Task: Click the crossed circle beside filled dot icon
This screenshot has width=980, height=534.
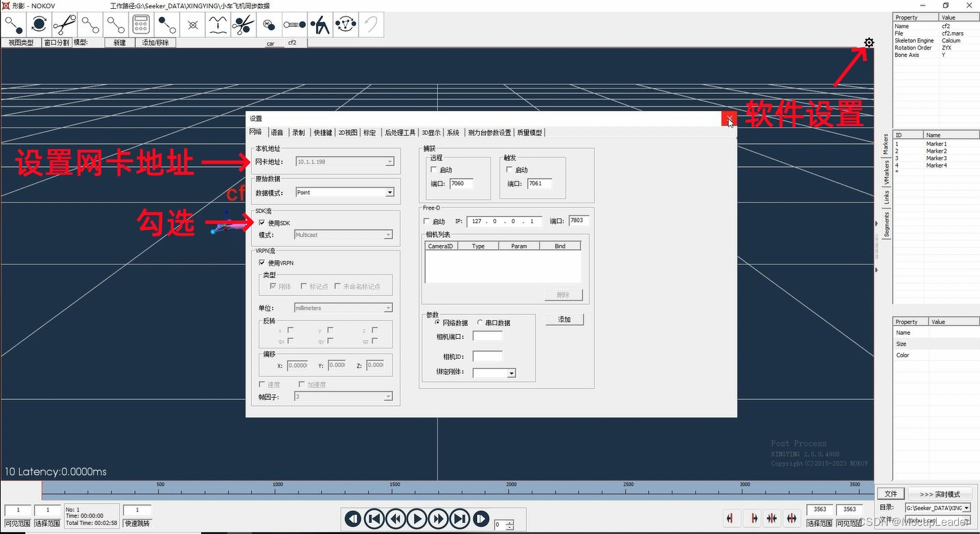Action: coord(269,25)
